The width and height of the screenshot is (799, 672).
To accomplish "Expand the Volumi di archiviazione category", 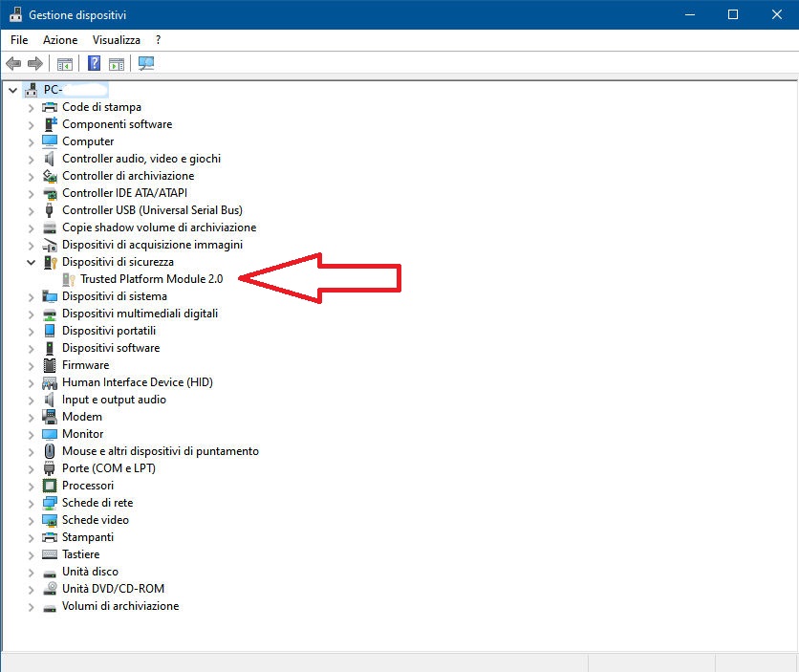I will pyautogui.click(x=32, y=607).
